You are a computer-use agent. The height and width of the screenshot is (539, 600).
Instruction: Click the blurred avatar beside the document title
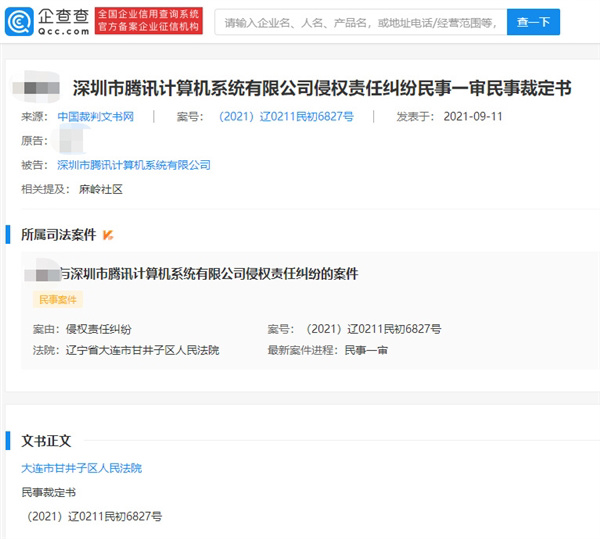click(x=40, y=88)
